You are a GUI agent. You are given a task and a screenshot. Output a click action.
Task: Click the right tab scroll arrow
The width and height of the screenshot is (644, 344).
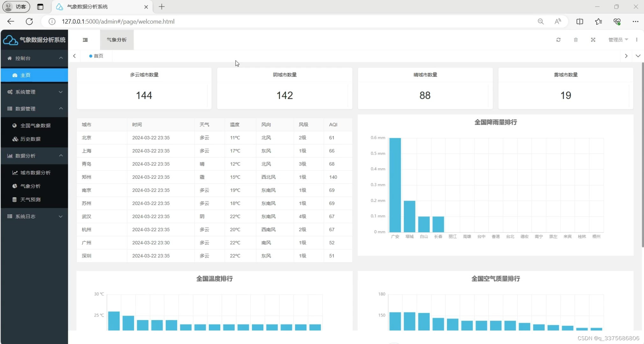626,56
